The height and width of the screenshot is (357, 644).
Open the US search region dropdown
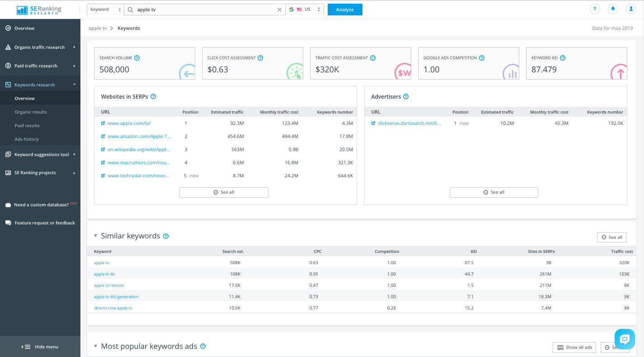pyautogui.click(x=305, y=10)
